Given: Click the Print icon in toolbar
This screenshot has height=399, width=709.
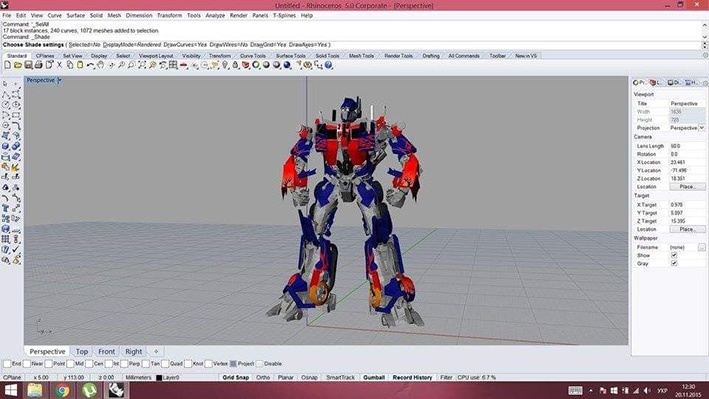Looking at the screenshot, I should (38, 65).
